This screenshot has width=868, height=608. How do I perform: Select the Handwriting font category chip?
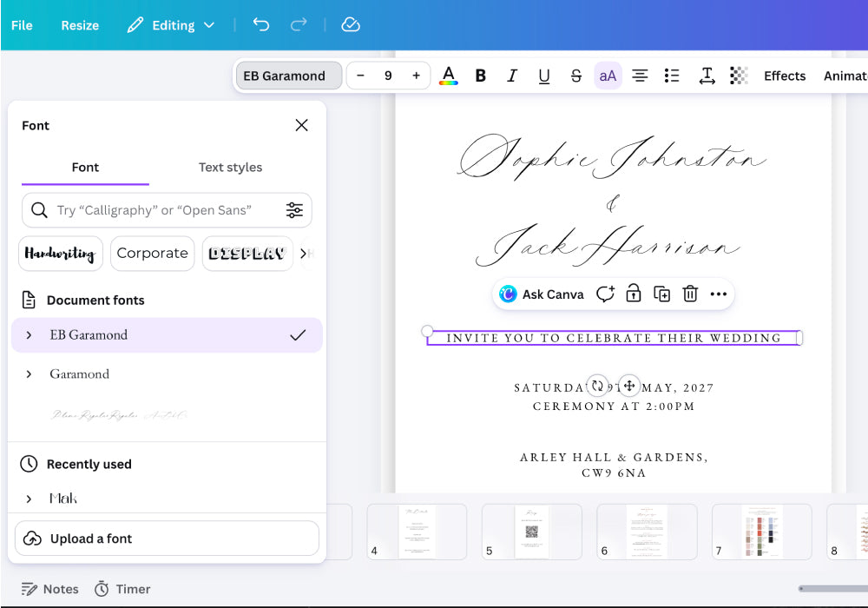(61, 254)
